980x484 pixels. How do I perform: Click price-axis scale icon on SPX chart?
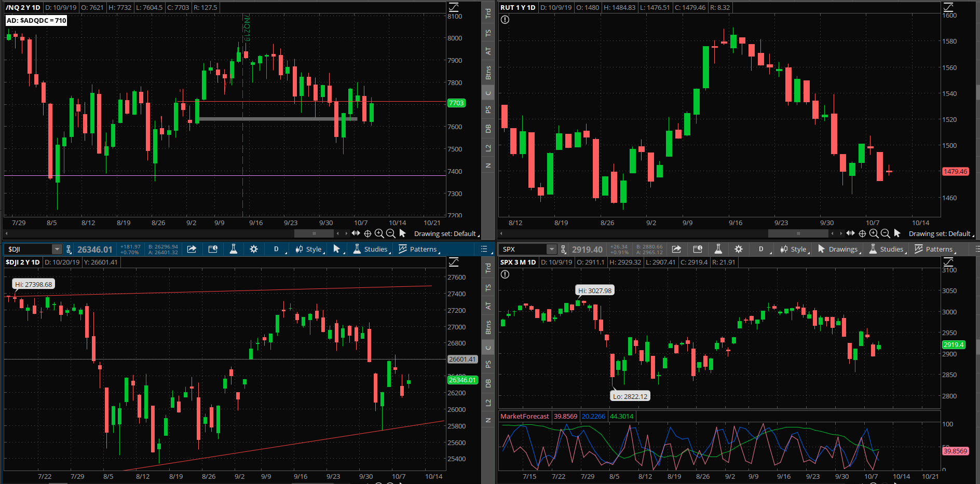coord(948,262)
